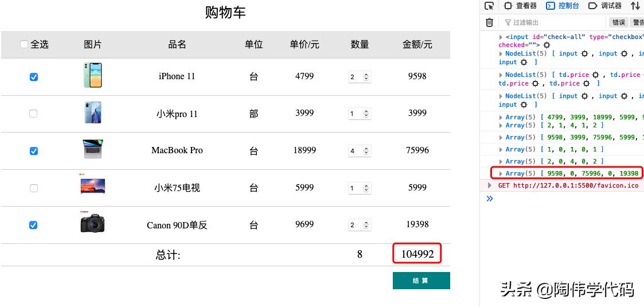This screenshot has width=644, height=307.
Task: Click the 单位 column header
Action: tap(254, 44)
